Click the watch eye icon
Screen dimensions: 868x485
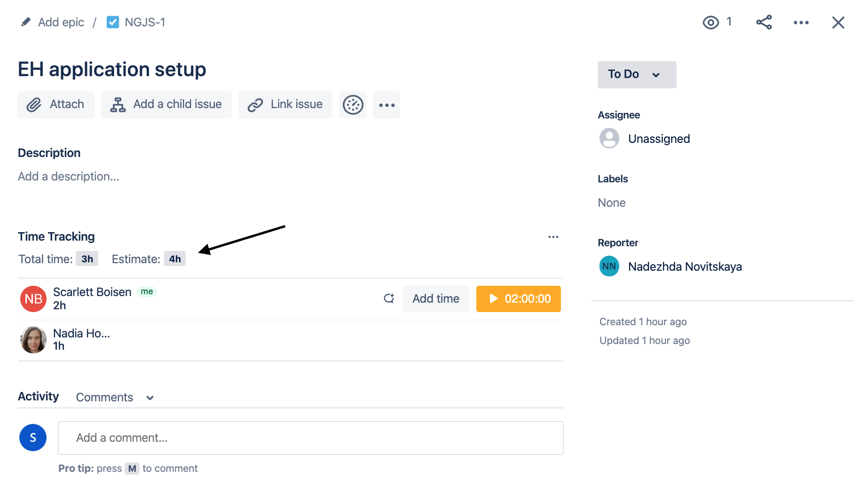coord(710,23)
